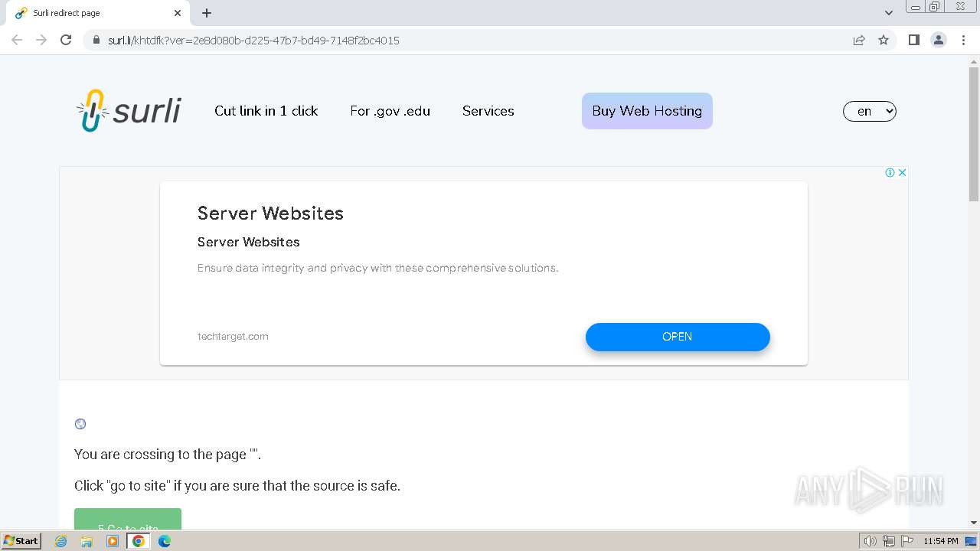Click the Server Websites ad headline
The image size is (980, 551).
click(270, 214)
